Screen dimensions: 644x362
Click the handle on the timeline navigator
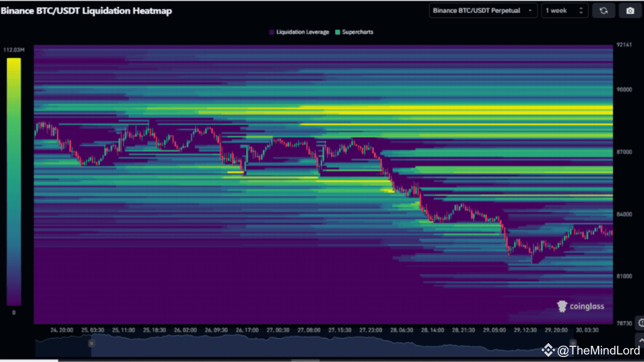click(92, 343)
